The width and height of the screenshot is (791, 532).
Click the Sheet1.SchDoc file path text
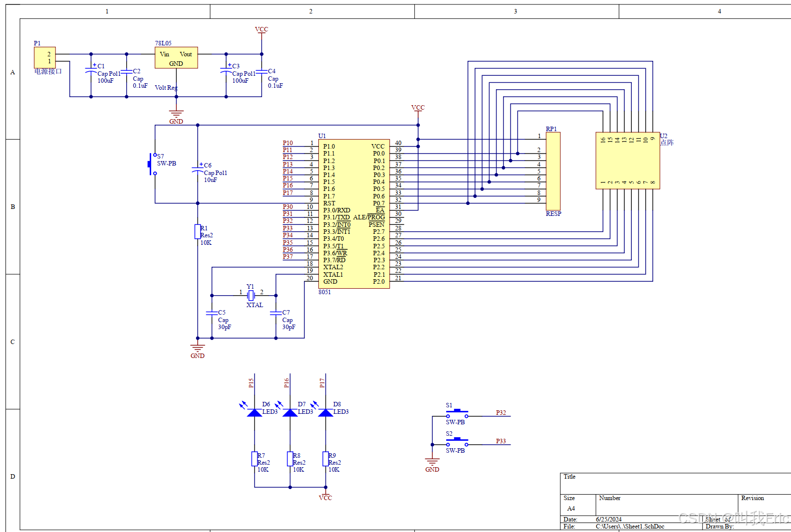point(630,527)
